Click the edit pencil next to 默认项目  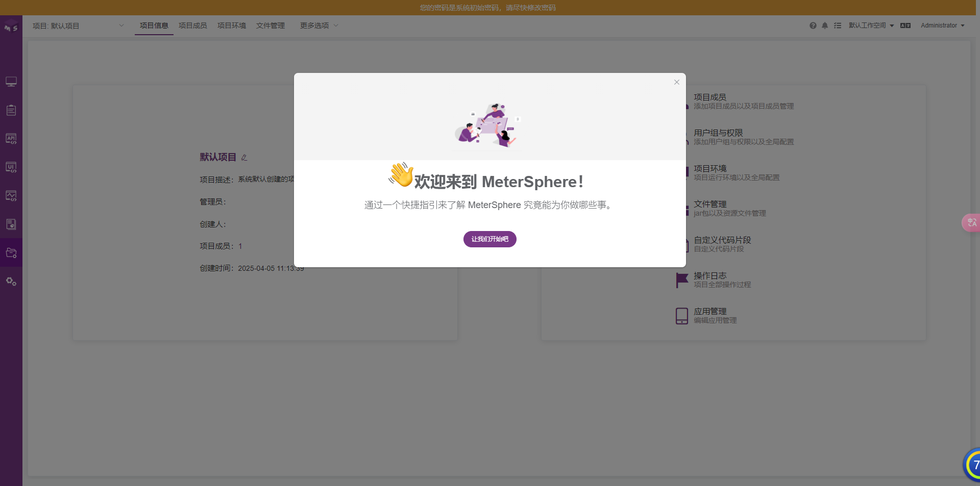point(244,158)
